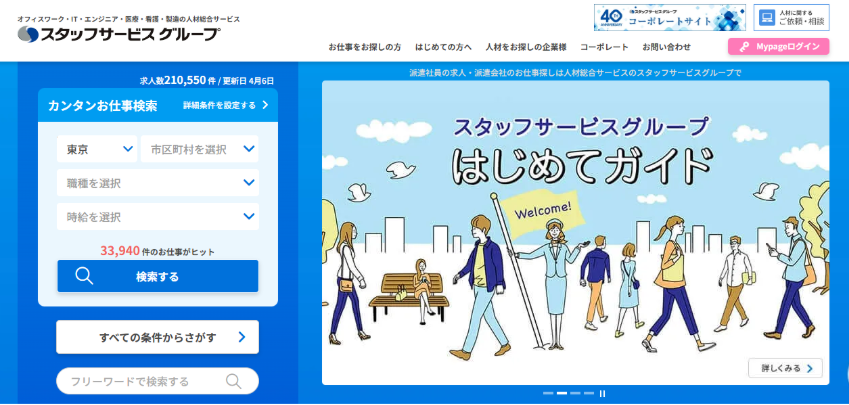The image size is (849, 405).
Task: Open 詳細条件を設定する link
Action: click(225, 105)
